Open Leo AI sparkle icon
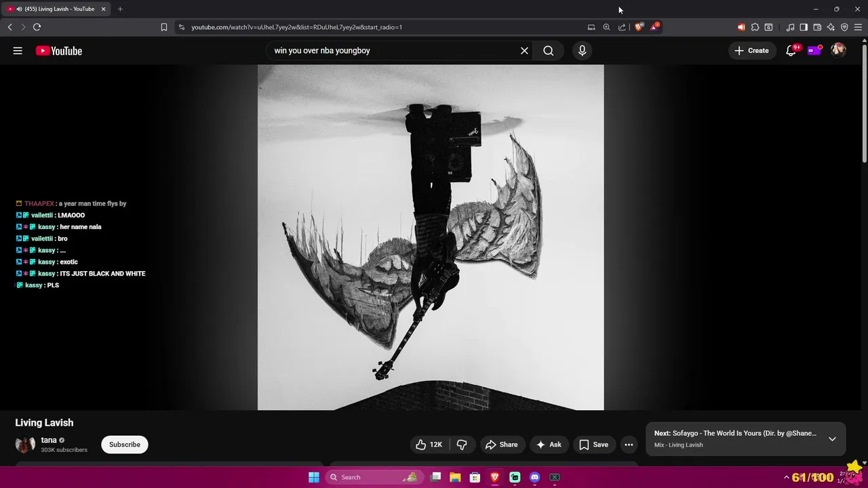Image resolution: width=868 pixels, height=488 pixels. tap(831, 27)
